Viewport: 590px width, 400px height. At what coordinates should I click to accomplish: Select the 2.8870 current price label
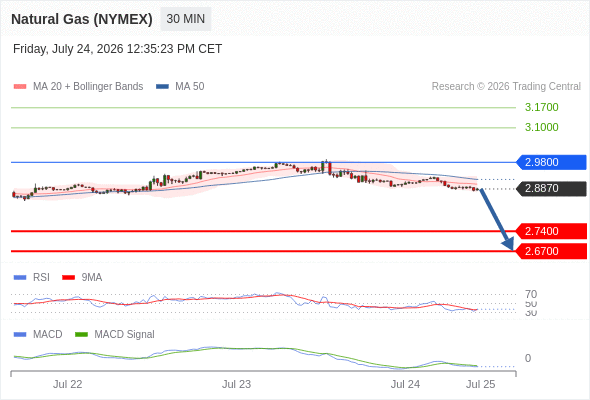tap(551, 189)
